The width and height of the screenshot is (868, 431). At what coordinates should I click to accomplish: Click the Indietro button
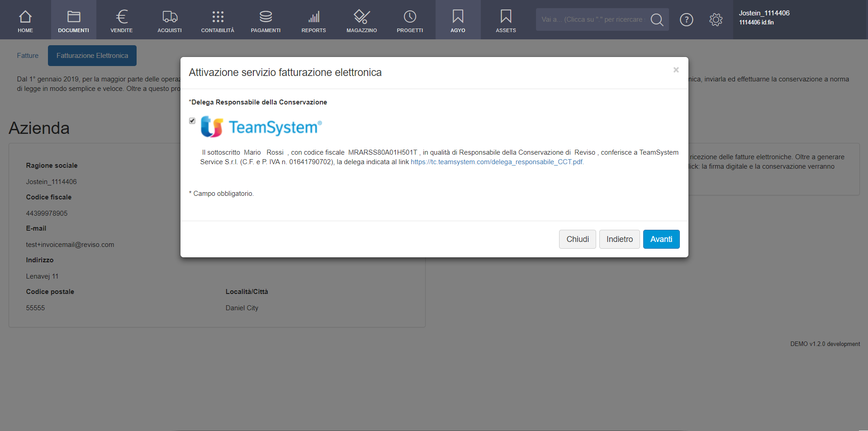[620, 239]
